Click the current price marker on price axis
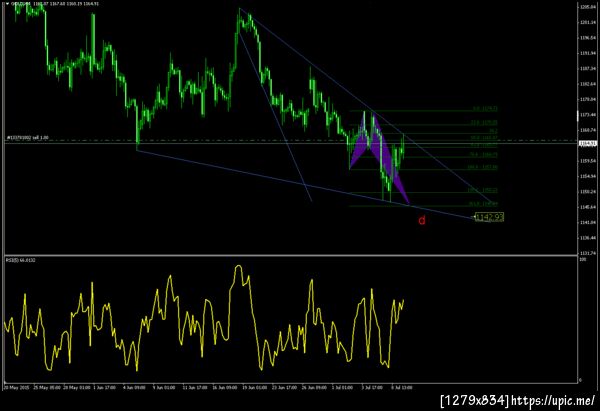600x411 pixels. click(588, 144)
